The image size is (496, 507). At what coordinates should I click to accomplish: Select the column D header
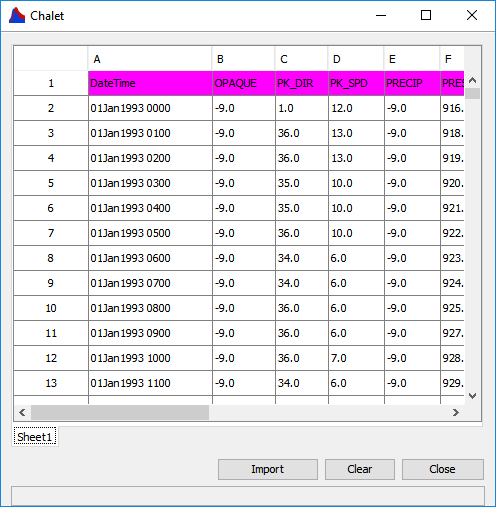[356, 59]
